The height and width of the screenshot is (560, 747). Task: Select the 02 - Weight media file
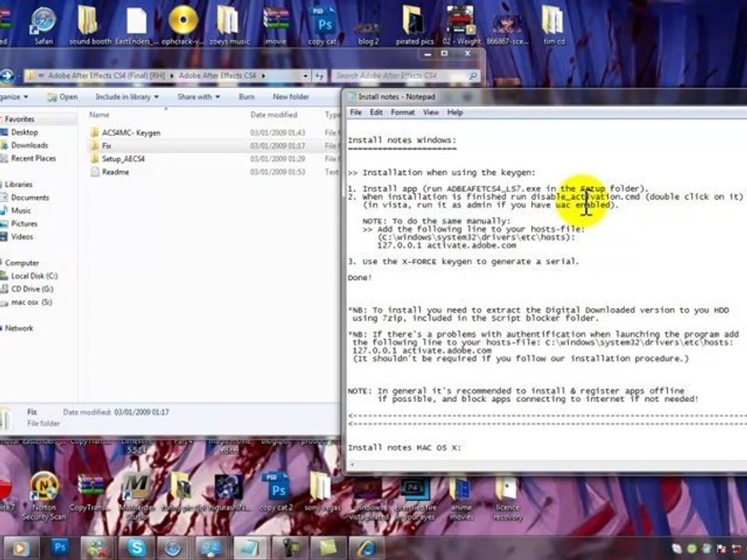[461, 26]
